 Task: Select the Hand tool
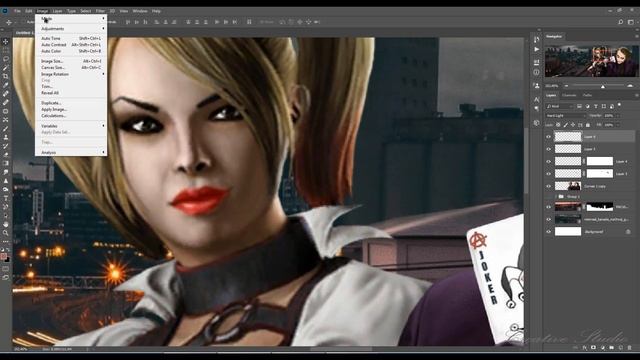tap(6, 224)
